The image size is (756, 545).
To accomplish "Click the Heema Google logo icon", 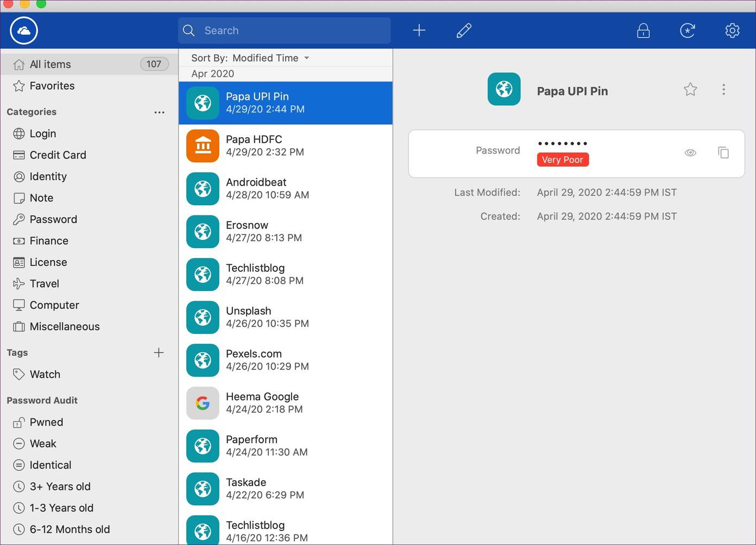I will coord(203,403).
